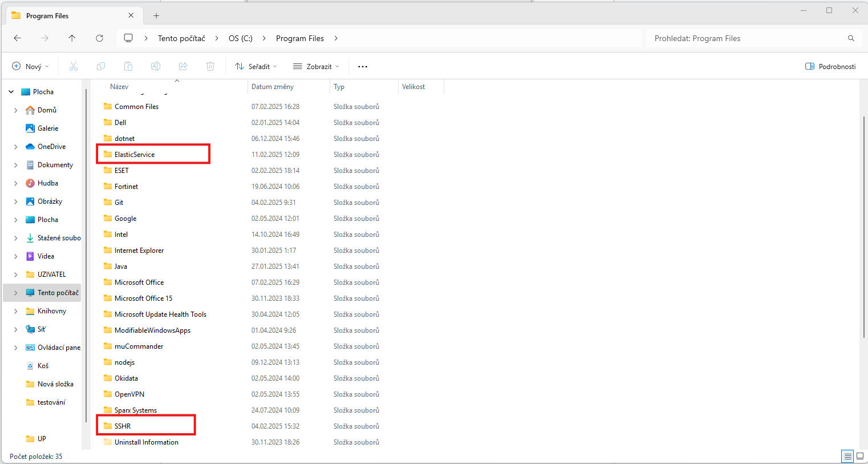The width and height of the screenshot is (868, 464).
Task: Click the Cut scissors icon in toolbar
Action: 74,66
